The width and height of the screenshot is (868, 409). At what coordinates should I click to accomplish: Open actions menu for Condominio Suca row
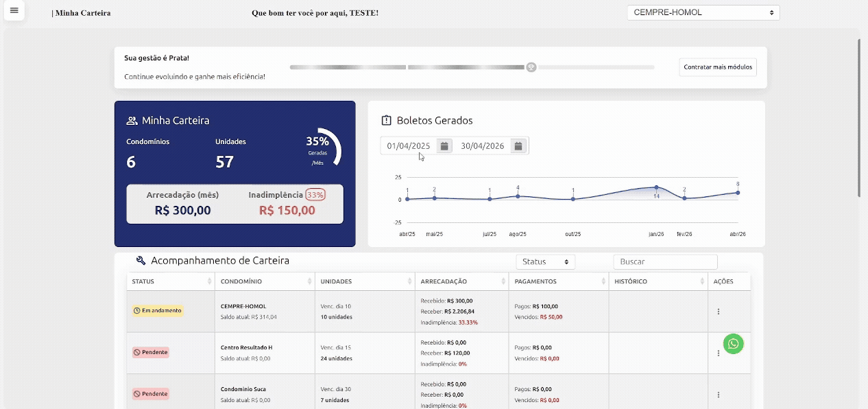point(718,395)
